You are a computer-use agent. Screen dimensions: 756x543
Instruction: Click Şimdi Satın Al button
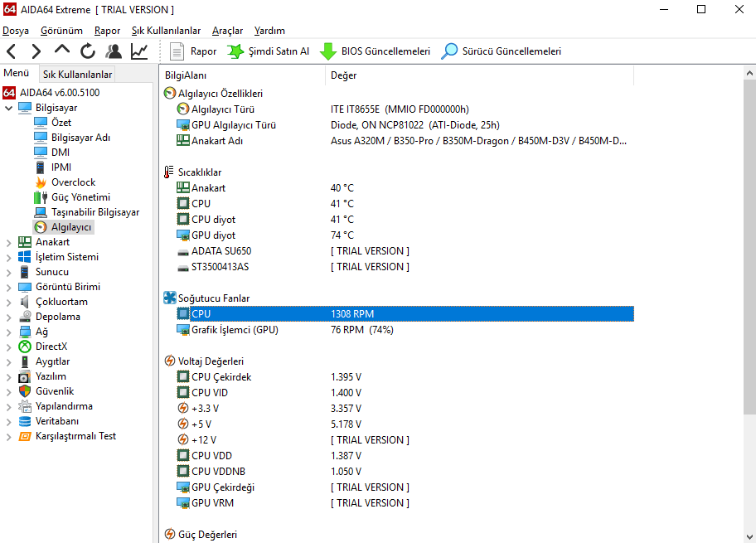(268, 51)
